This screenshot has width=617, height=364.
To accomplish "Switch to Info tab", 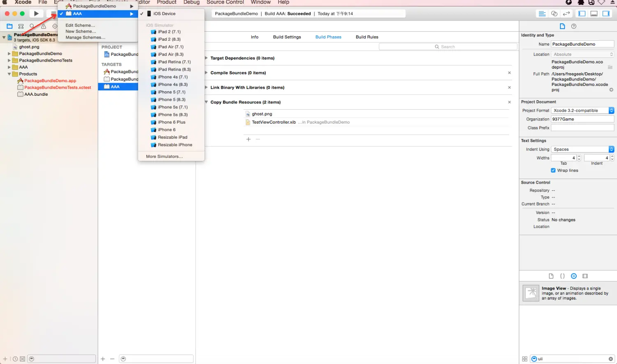I will pos(255,37).
